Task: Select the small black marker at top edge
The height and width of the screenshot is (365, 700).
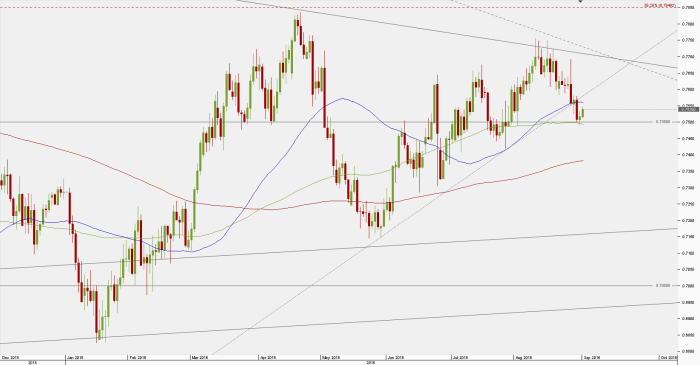Action: [x=580, y=1]
